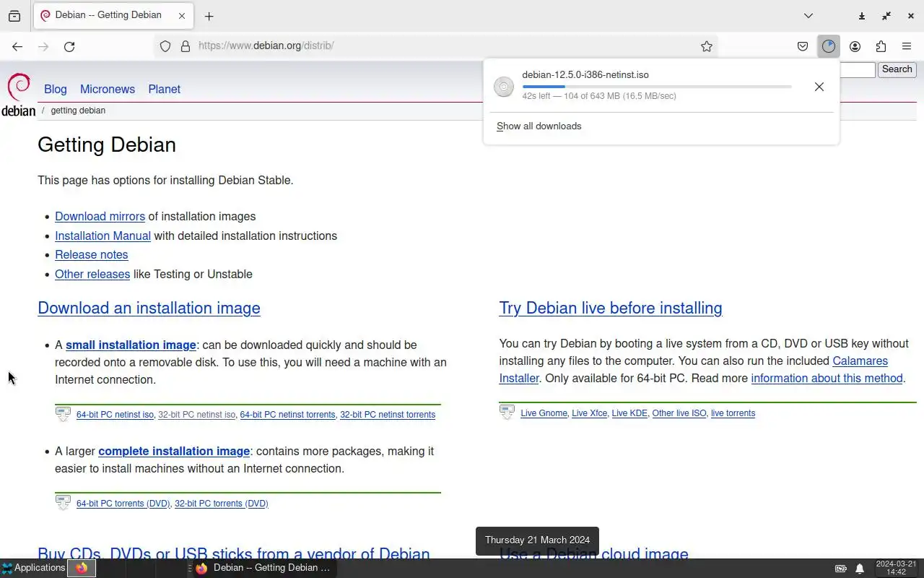Open the Planet navigation link

[165, 89]
